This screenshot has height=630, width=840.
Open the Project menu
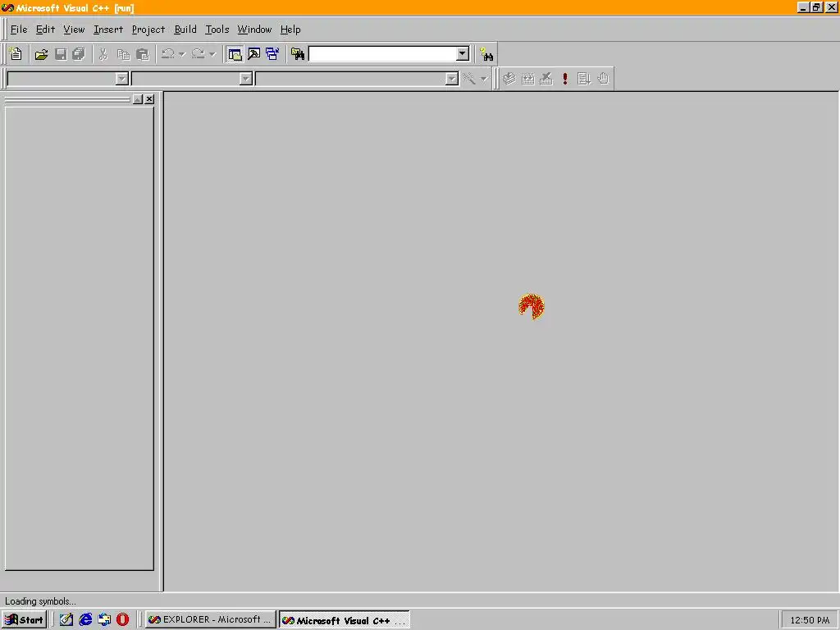click(148, 30)
